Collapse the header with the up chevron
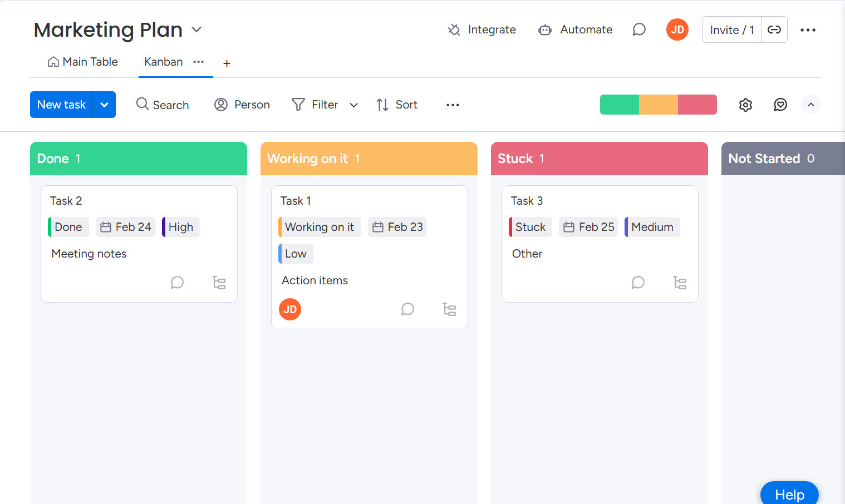Screen dimensions: 845x504 coord(811,105)
